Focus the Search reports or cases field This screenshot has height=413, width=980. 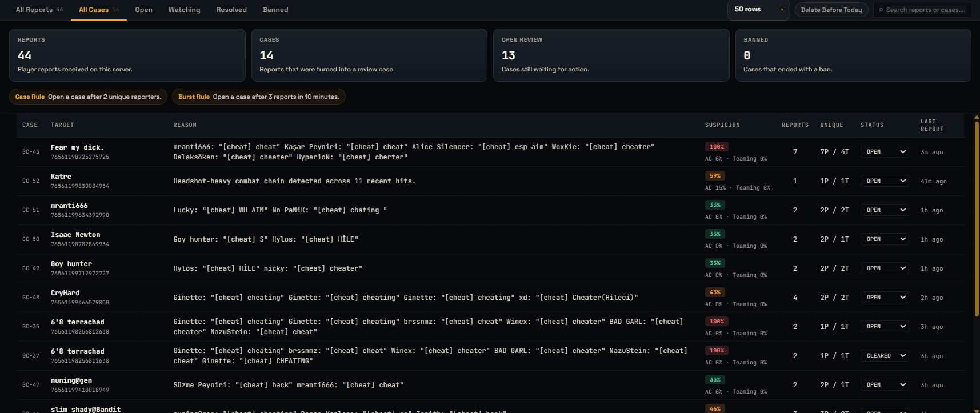point(924,10)
